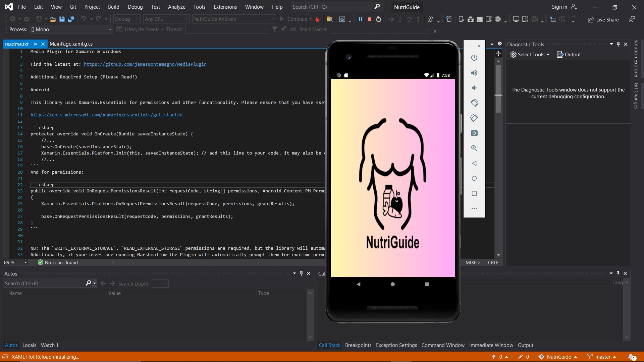Restart the debug session icon
This screenshot has width=644, height=362.
coord(379,19)
